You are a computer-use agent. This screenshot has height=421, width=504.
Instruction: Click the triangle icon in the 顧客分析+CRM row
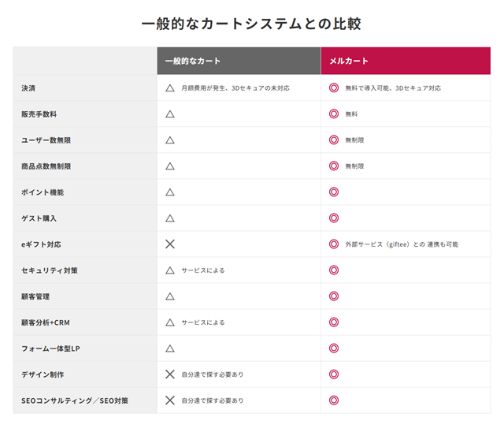(x=169, y=322)
